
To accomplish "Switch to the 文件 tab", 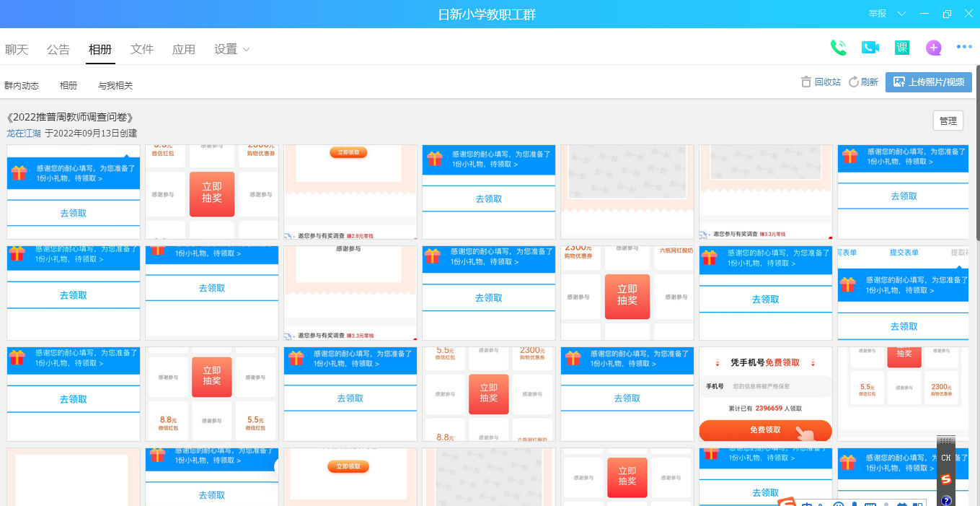I will click(142, 49).
